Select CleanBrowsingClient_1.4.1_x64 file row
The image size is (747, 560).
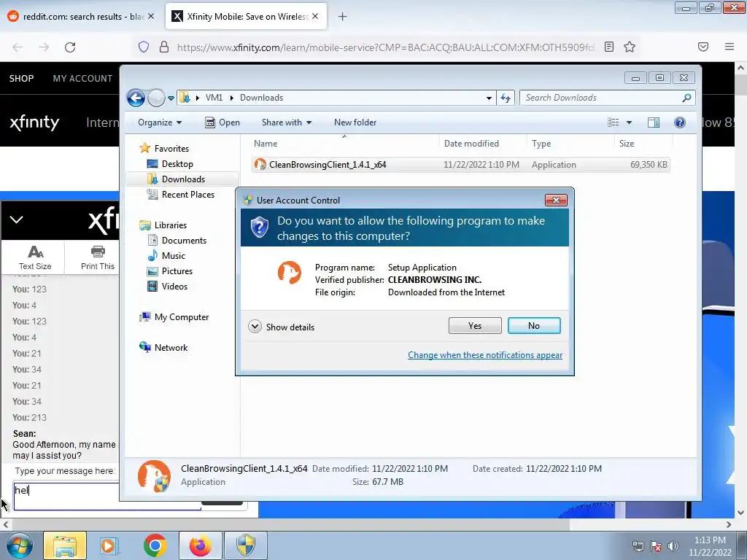pos(461,165)
